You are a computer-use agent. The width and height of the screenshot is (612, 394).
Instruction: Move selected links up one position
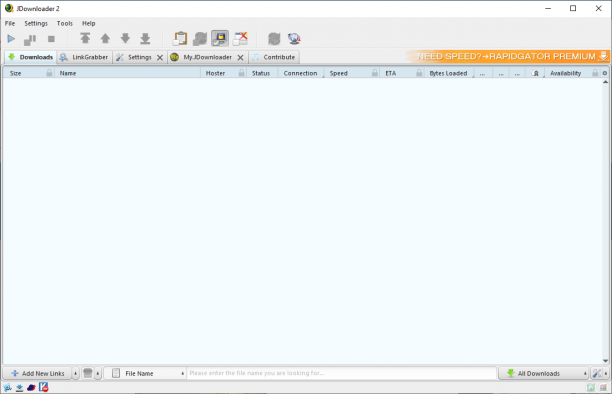[105, 38]
